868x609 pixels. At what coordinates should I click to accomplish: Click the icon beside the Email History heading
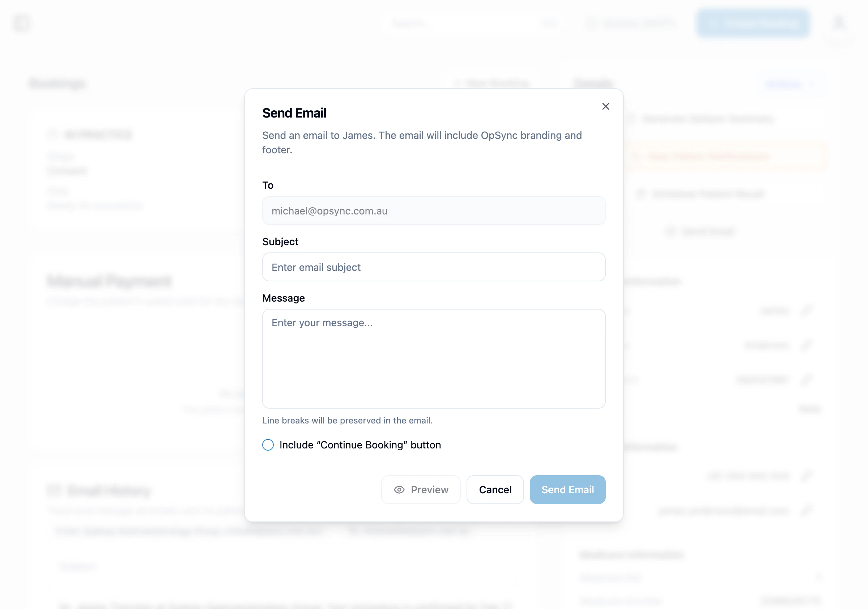pos(54,490)
